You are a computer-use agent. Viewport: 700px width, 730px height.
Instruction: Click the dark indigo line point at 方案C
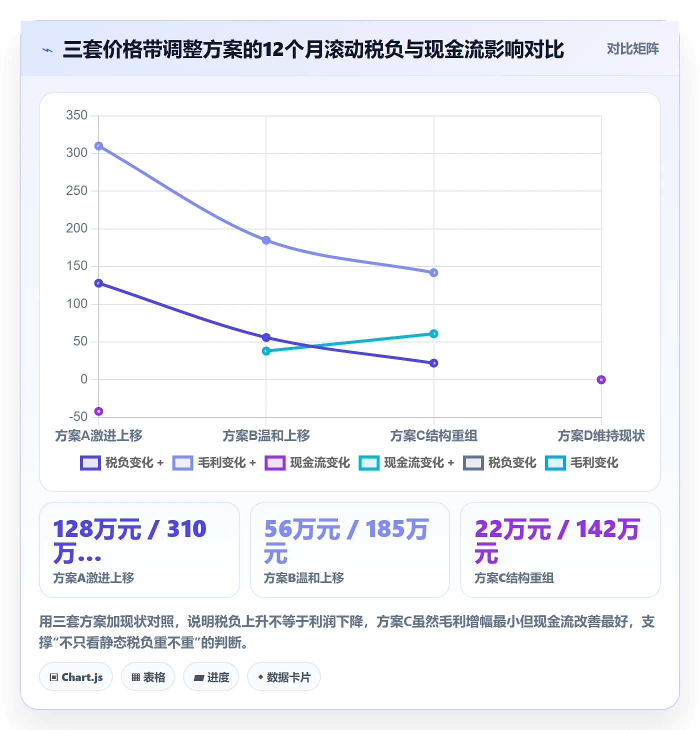pos(433,363)
